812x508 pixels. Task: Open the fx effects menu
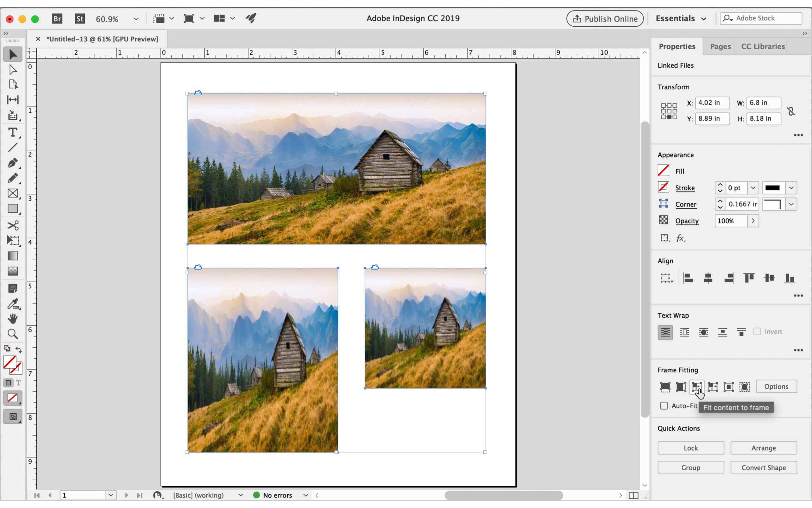tap(681, 238)
